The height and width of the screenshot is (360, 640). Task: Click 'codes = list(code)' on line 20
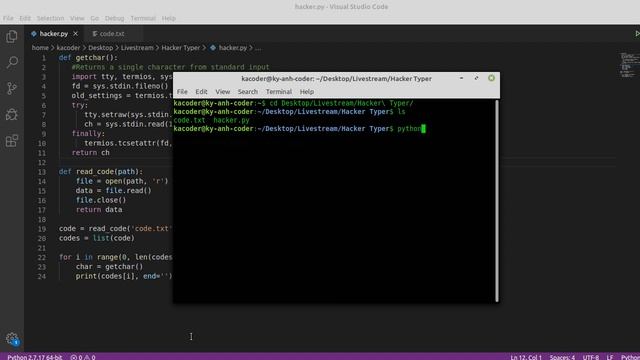click(x=97, y=238)
